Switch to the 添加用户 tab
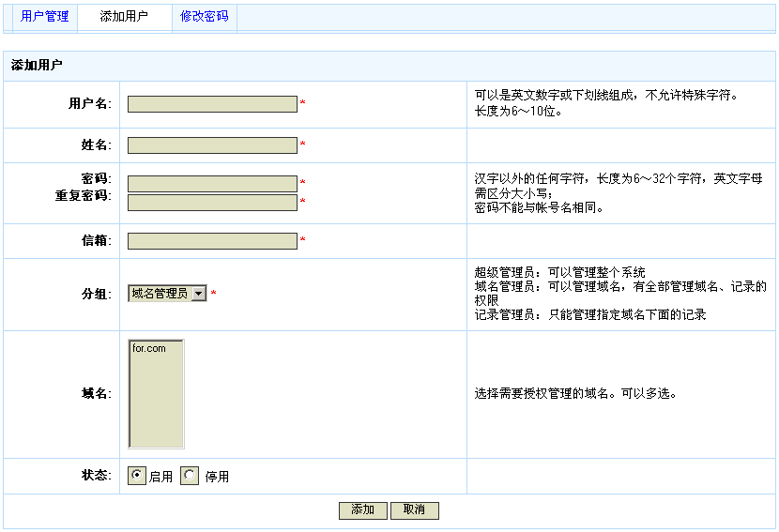 click(x=124, y=17)
